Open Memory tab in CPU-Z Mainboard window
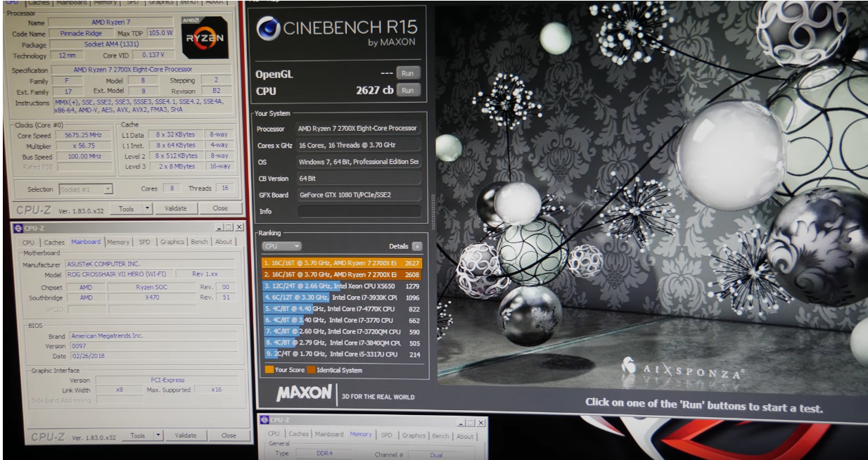This screenshot has width=868, height=460. [118, 242]
